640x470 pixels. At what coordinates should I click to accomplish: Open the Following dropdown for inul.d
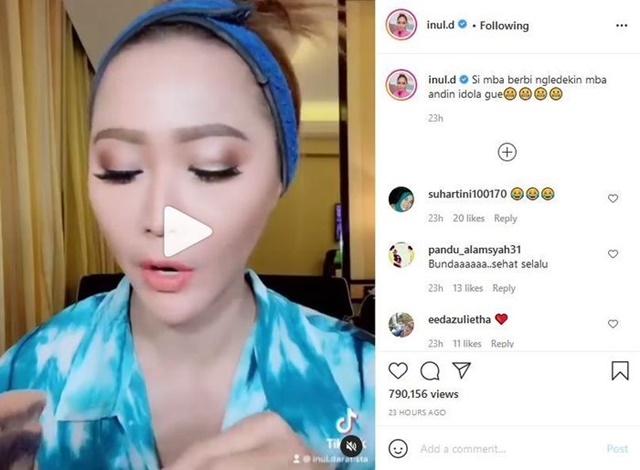tap(504, 26)
